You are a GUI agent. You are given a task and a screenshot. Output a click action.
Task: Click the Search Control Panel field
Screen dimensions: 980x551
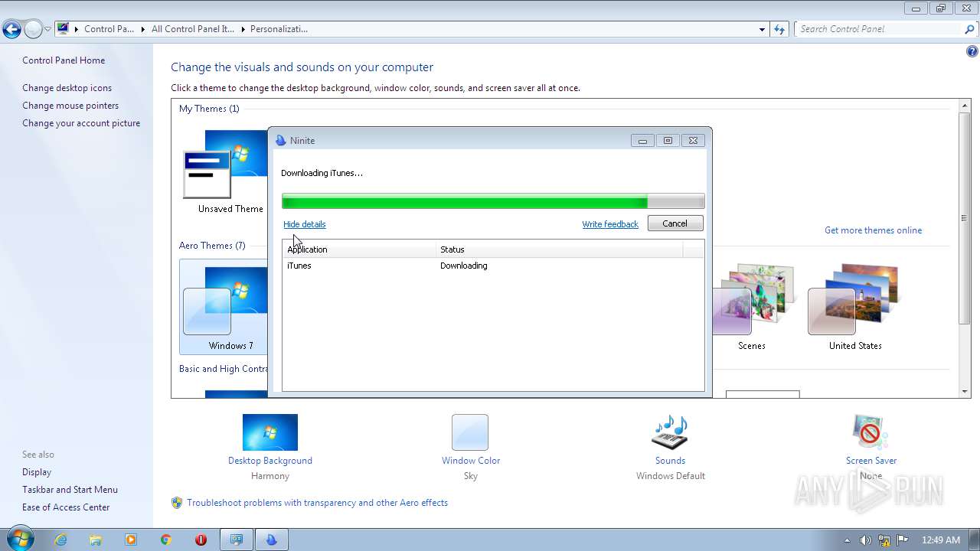(x=880, y=29)
